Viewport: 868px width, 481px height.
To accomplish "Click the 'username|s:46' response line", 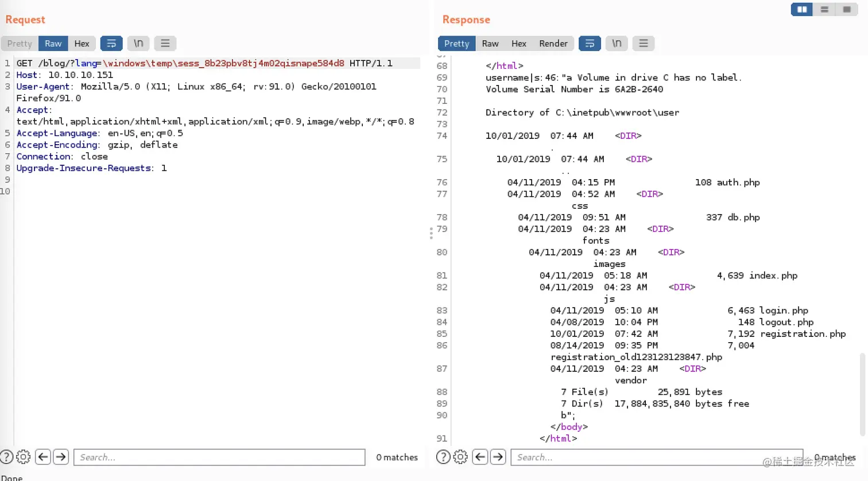I will pyautogui.click(x=614, y=77).
